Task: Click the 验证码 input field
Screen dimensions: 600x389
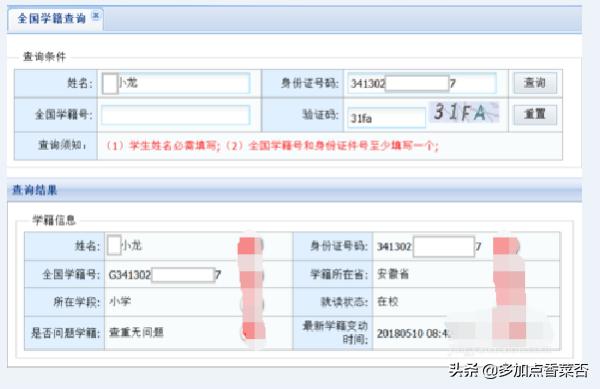Action: click(386, 117)
